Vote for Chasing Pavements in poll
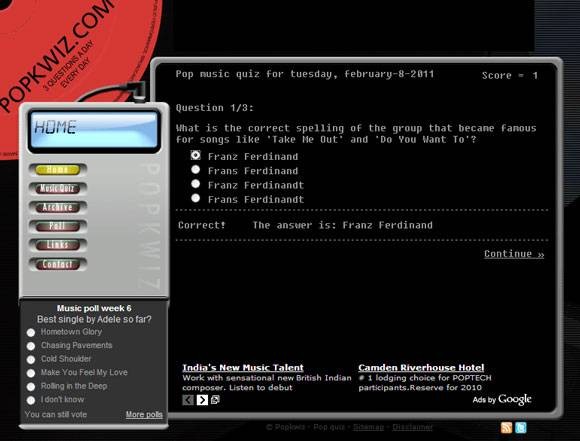Image resolution: width=580 pixels, height=441 pixels. pos(31,346)
